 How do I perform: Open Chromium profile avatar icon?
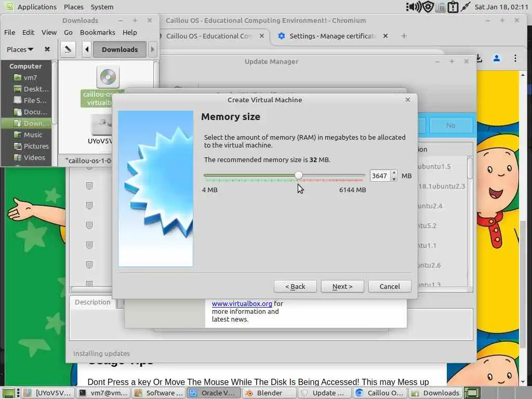497,58
